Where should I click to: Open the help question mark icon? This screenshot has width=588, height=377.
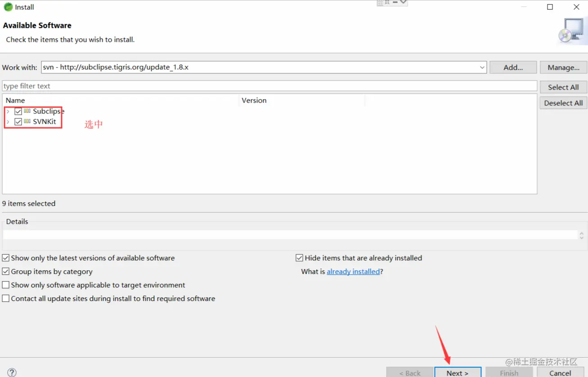tap(12, 372)
